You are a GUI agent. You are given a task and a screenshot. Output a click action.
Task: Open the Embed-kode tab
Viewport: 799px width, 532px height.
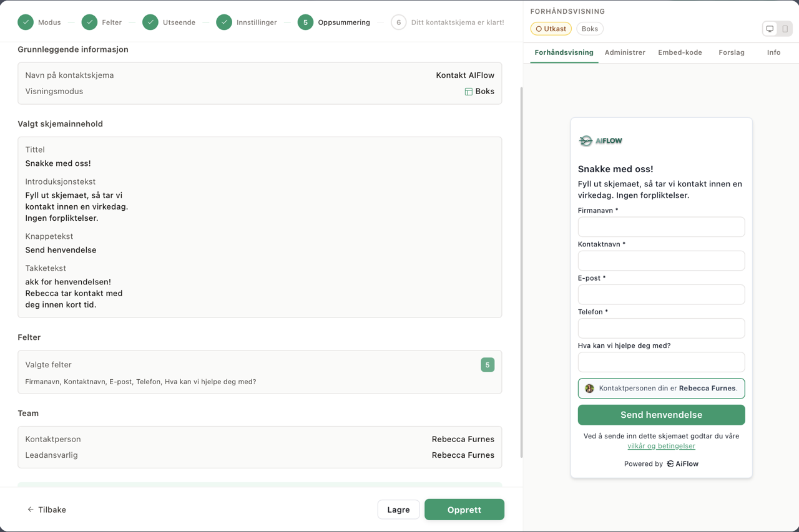[x=680, y=52]
